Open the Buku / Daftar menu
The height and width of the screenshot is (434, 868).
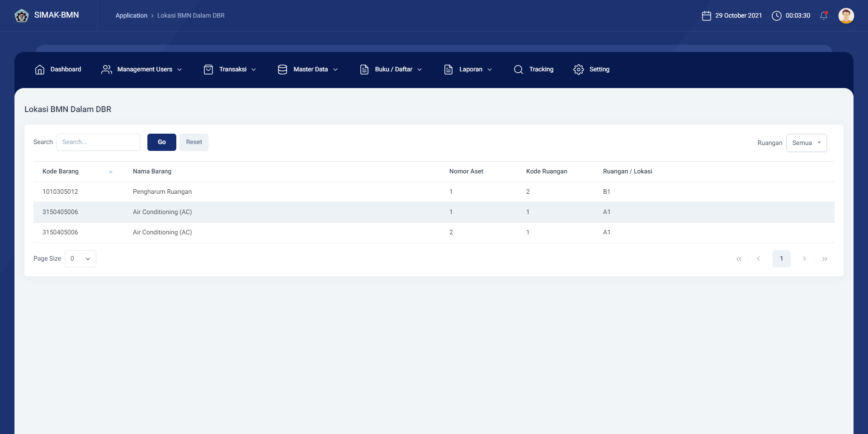click(x=392, y=70)
